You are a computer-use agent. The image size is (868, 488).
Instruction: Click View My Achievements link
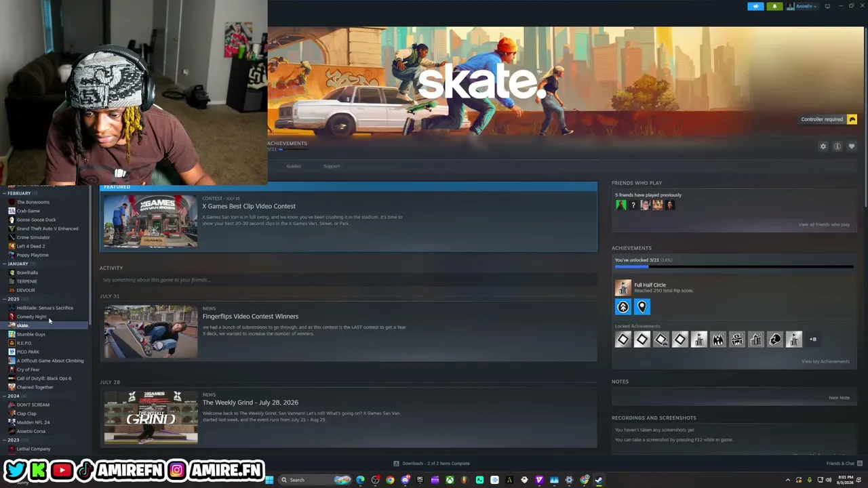tap(825, 361)
